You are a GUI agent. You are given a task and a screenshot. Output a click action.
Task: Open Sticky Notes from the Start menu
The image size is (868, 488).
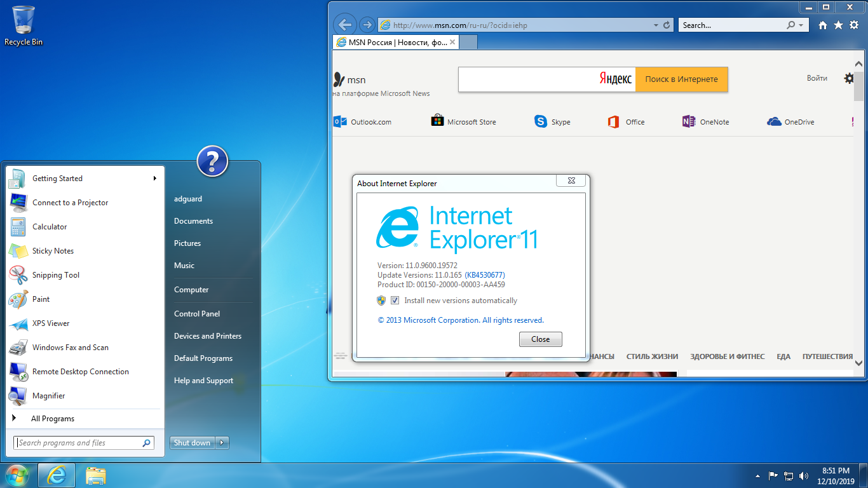click(x=85, y=251)
